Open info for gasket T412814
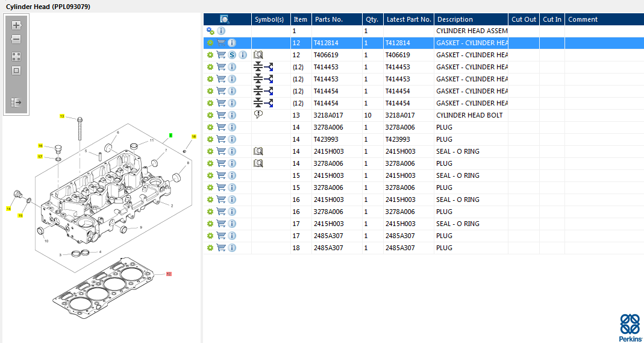644x343 pixels. tap(232, 43)
